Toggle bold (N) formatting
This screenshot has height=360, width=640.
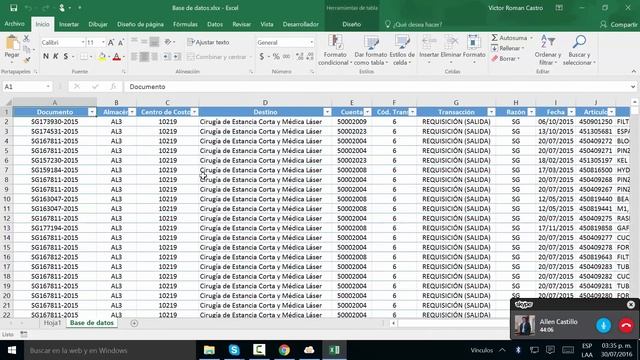pos(46,56)
